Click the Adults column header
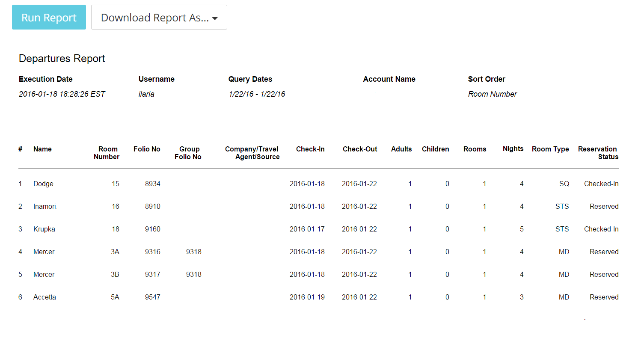Image resolution: width=644 pixels, height=347 pixels. (x=401, y=149)
